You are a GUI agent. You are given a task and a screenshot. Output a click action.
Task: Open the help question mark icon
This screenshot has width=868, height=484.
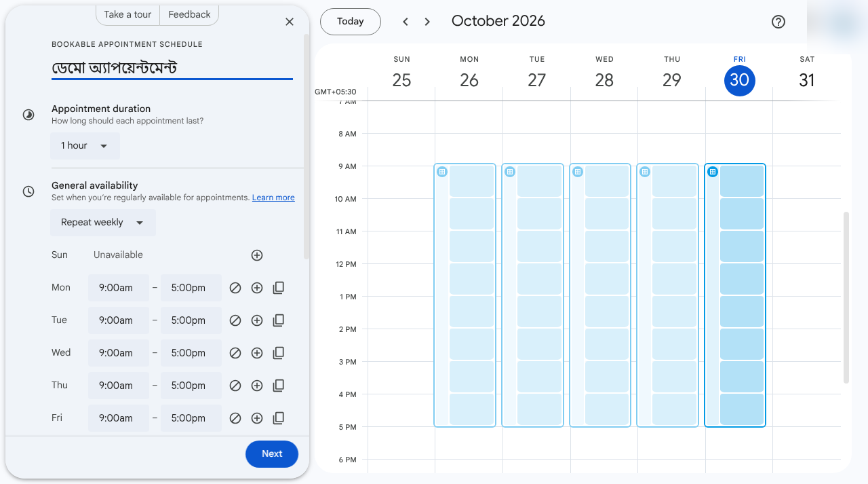778,22
